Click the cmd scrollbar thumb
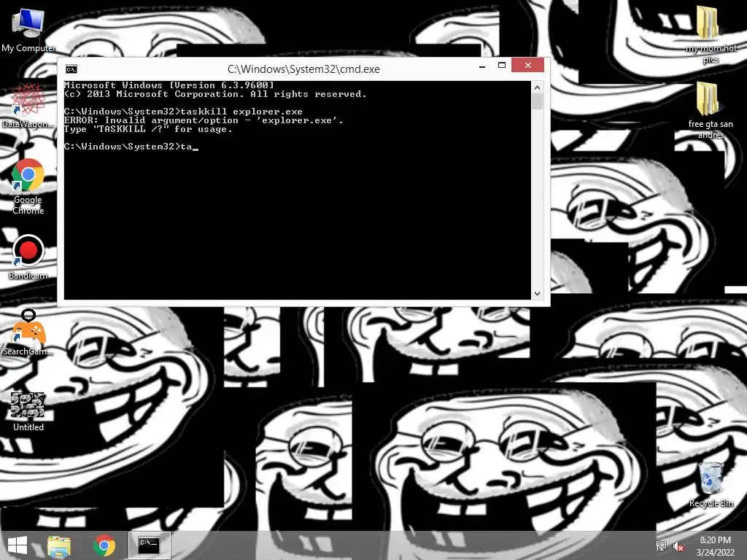747x560 pixels. click(538, 101)
